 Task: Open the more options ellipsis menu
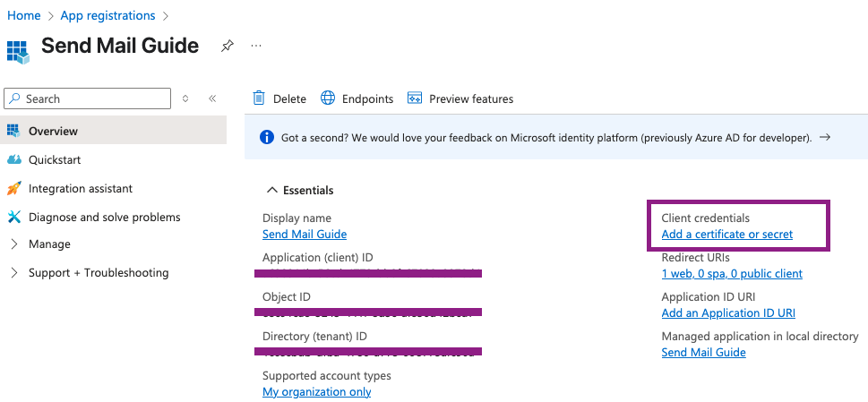click(x=256, y=46)
